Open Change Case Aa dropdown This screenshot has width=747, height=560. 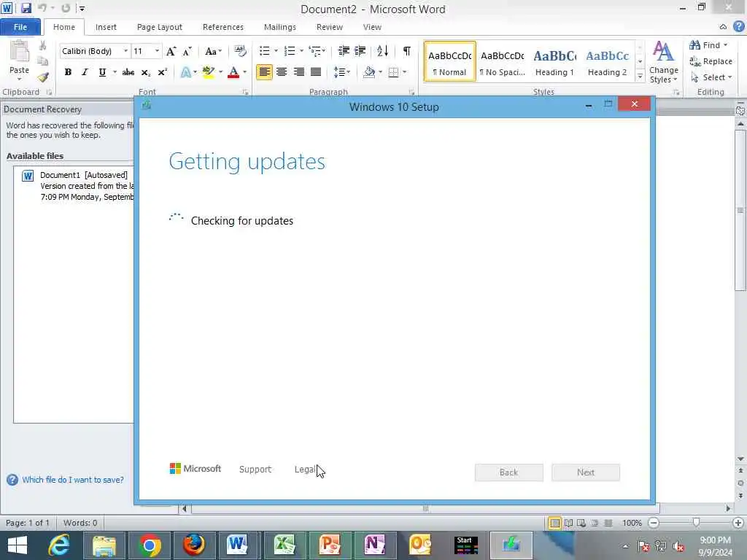tap(213, 51)
